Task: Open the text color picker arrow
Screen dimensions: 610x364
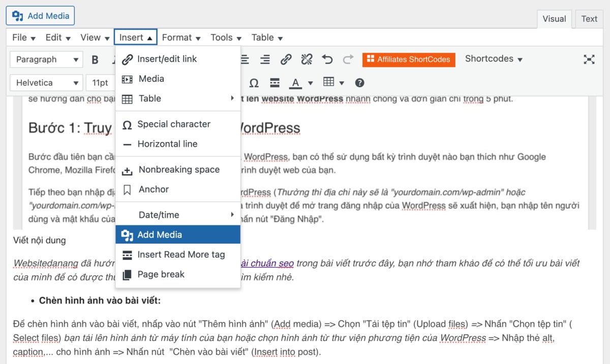Action: [310, 83]
